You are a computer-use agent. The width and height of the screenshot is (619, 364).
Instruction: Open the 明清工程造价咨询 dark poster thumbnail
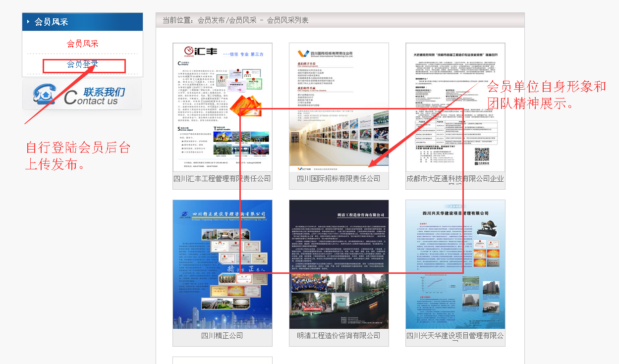point(339,264)
